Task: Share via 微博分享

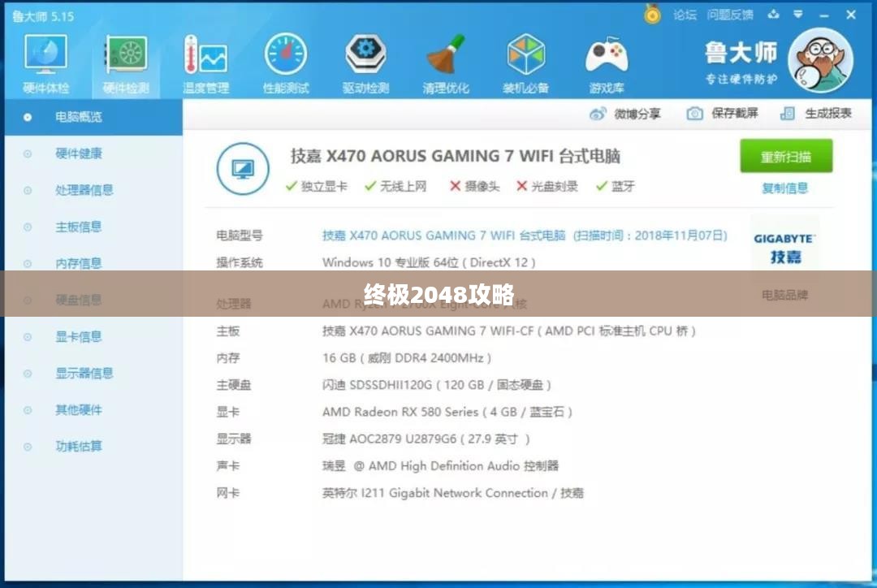Action: [x=625, y=115]
